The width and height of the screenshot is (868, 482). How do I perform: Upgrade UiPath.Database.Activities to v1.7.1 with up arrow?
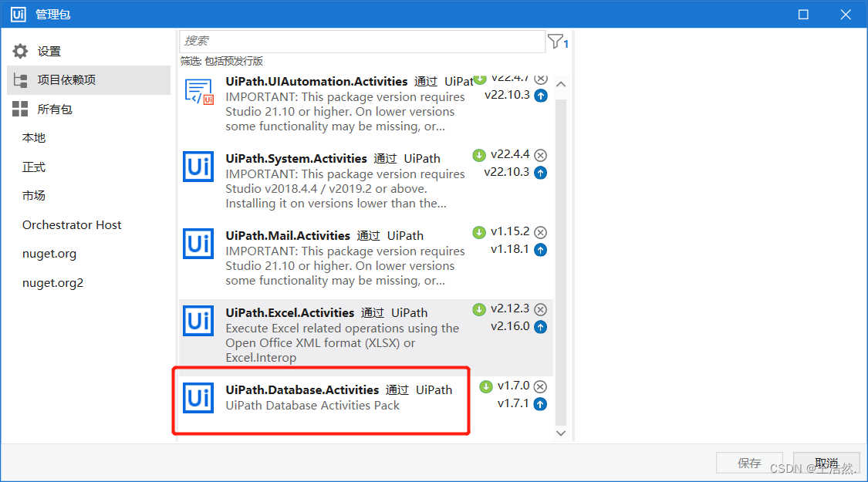[540, 403]
